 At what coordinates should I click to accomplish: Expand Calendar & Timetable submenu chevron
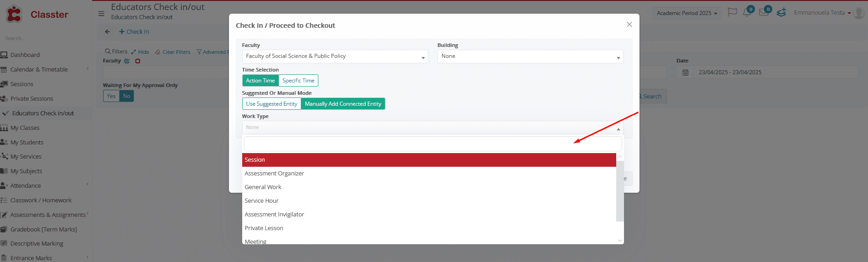(x=88, y=69)
